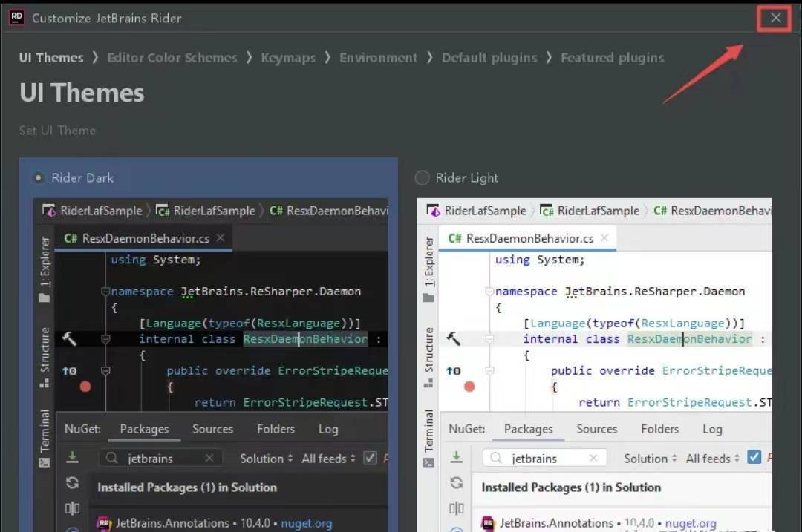This screenshot has width=802, height=532.
Task: Open All feeds dropdown in dark preview
Action: pos(328,459)
